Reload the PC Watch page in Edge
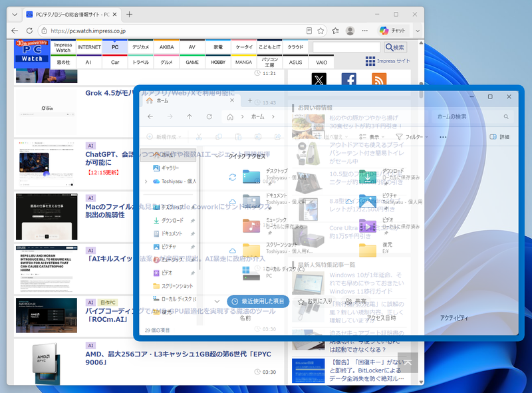The height and width of the screenshot is (393, 532). (x=29, y=31)
